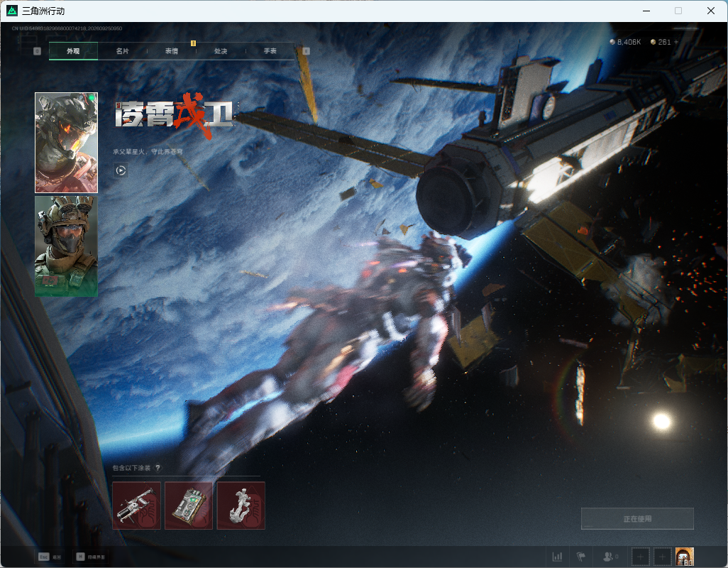The height and width of the screenshot is (568, 728).
Task: Click the 三角洲行动 app logo icon
Action: click(x=12, y=10)
